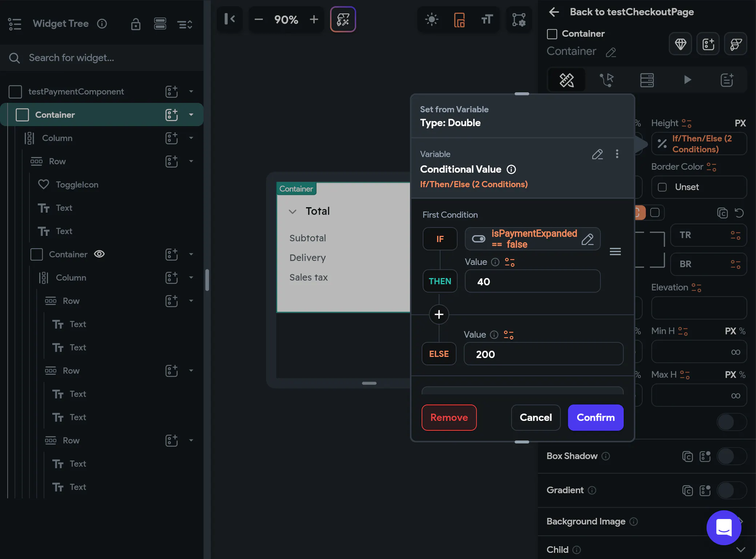Collapse the left panel arrow icon
Viewport: 756px width, 559px height.
click(x=229, y=19)
